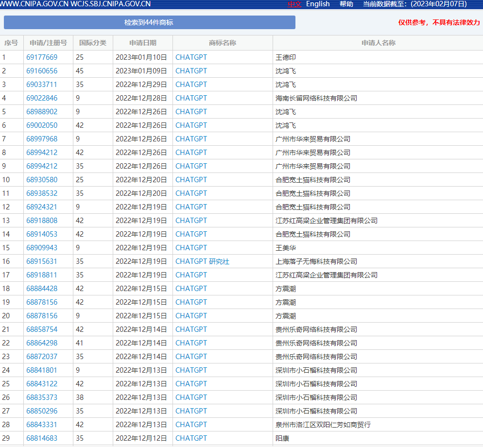The width and height of the screenshot is (483, 448).
Task: Switch language to 中文
Action: (294, 4)
